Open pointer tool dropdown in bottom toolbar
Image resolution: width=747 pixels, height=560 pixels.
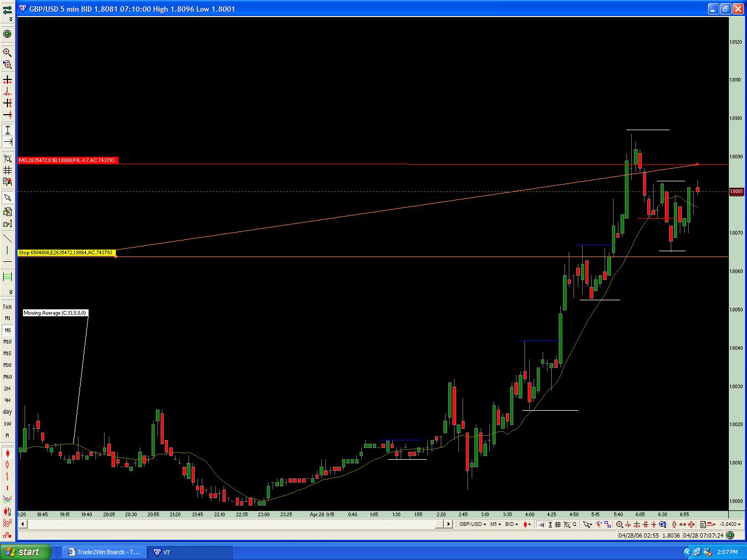pyautogui.click(x=587, y=524)
